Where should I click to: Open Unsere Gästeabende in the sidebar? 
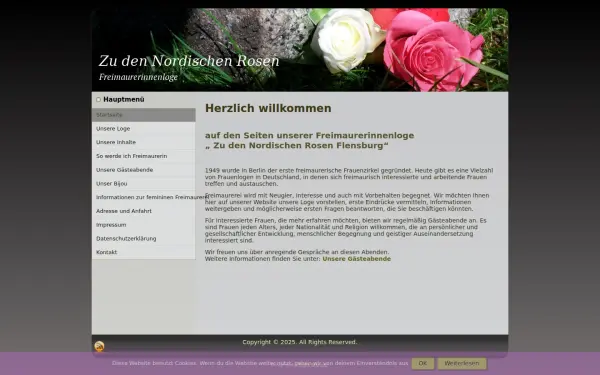pos(143,170)
